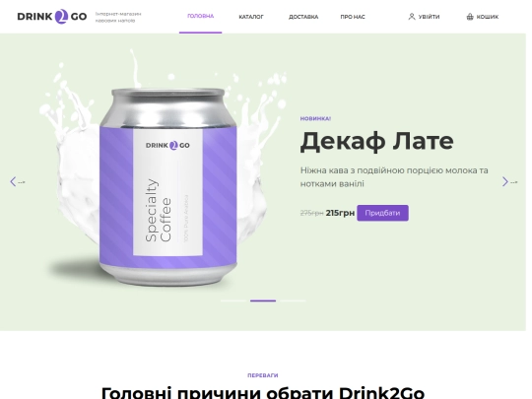Click the basket icon near Кошик
532x399 pixels.
pos(470,17)
